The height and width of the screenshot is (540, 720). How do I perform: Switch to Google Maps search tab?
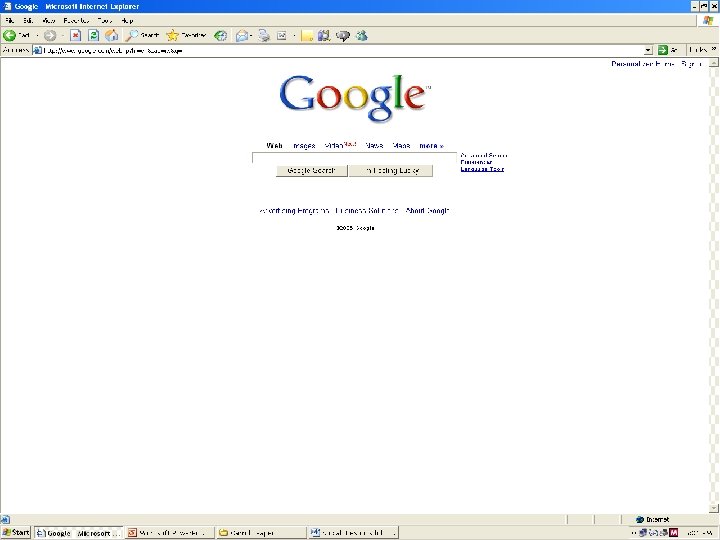[x=401, y=146]
